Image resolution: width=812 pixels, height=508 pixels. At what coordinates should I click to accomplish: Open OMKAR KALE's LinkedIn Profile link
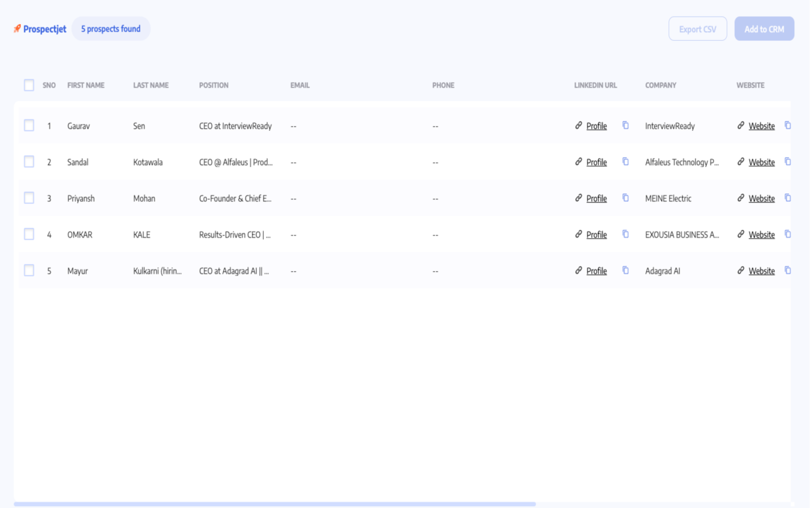click(x=596, y=234)
